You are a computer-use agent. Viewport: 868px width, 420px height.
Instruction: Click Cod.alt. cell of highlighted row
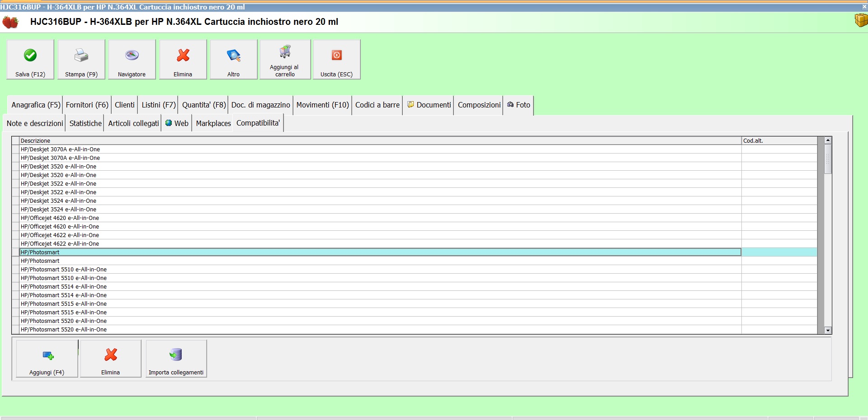pos(779,252)
